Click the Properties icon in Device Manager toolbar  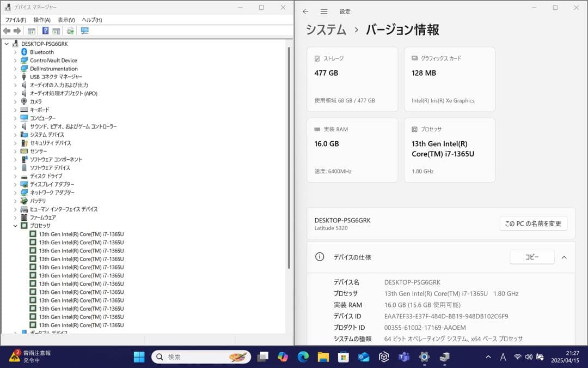(x=31, y=31)
